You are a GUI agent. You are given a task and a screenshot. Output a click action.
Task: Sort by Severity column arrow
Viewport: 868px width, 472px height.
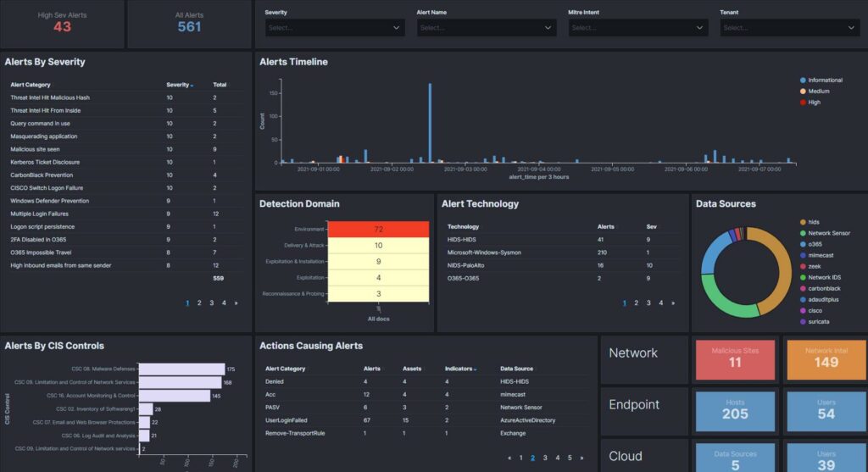(x=192, y=86)
